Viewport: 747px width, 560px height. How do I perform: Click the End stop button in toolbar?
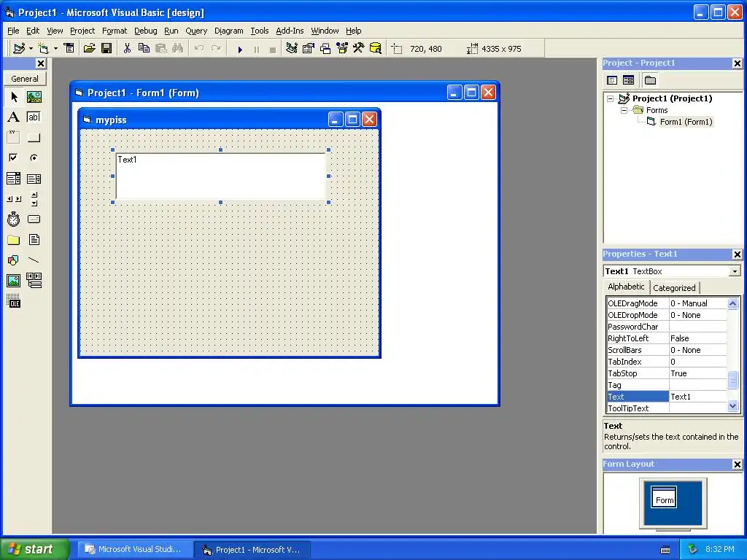tap(273, 49)
